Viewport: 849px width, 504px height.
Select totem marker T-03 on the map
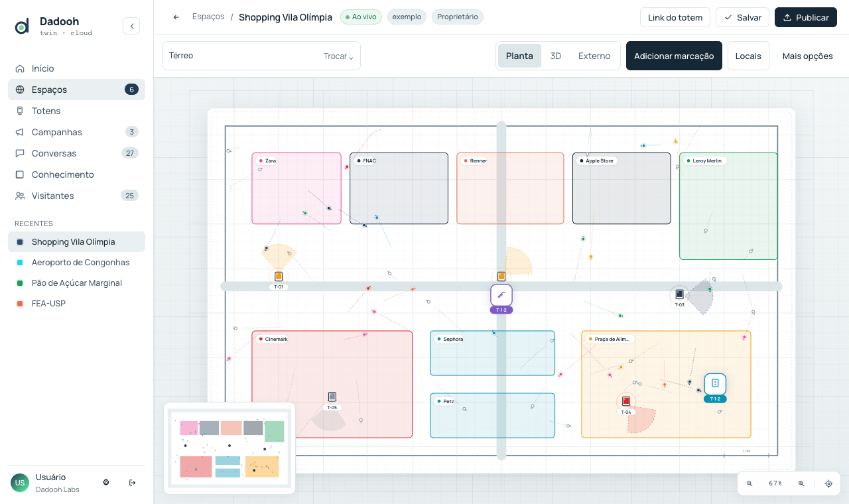tap(679, 294)
